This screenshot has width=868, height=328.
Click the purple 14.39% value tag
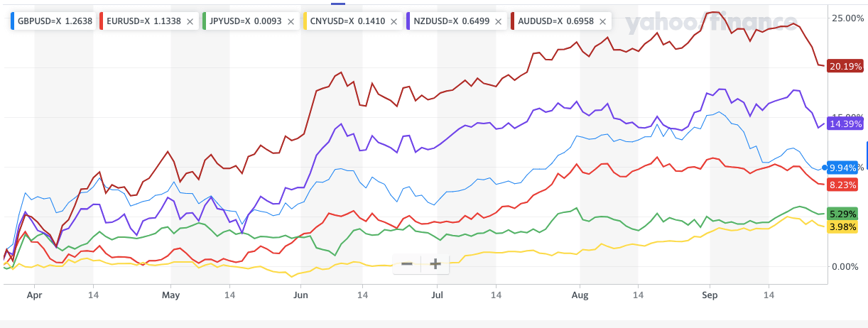pyautogui.click(x=845, y=124)
